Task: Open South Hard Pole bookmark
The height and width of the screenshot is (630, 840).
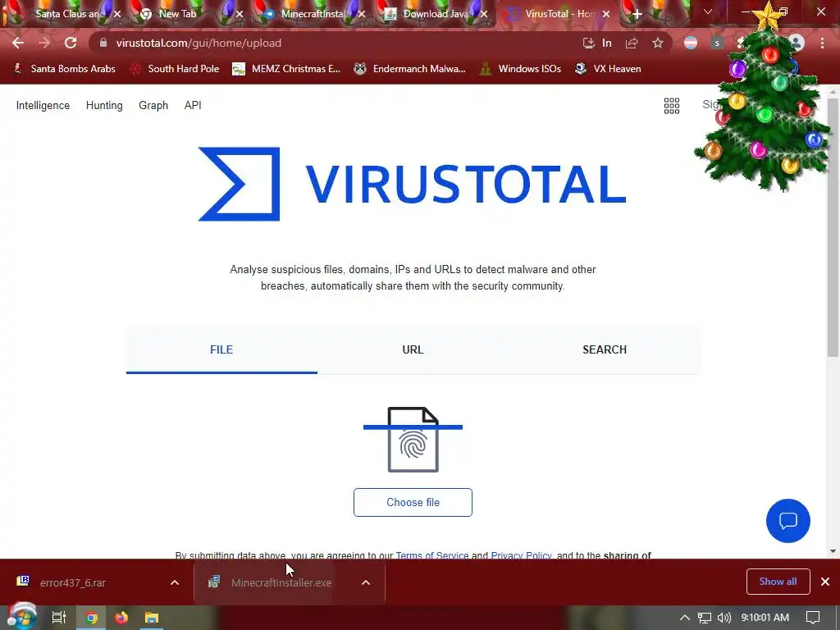Action: [x=175, y=69]
